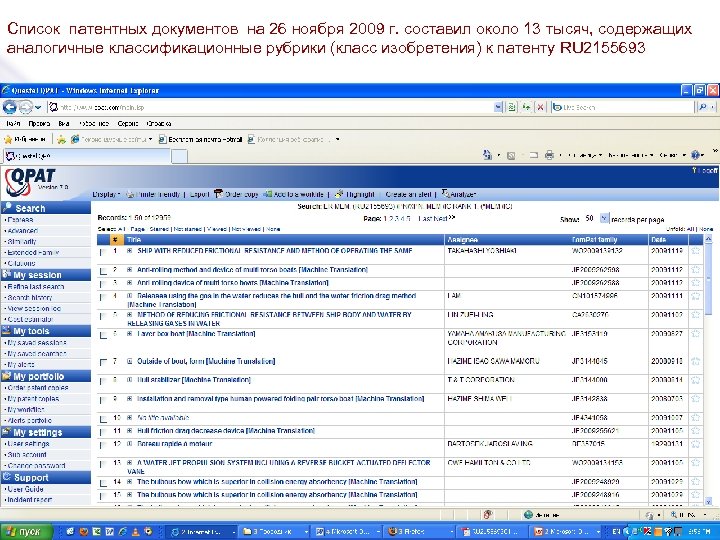
Task: Open User settings in sidebar
Action: pos(28,444)
